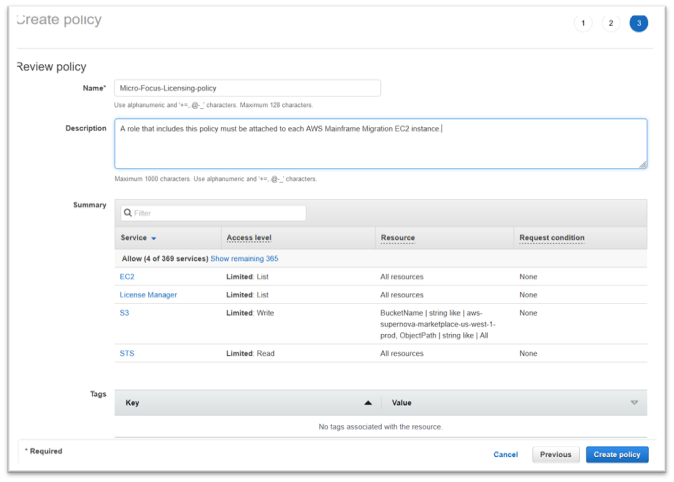Image resolution: width=674 pixels, height=482 pixels.
Task: Click the search magnifier icon in Filter
Action: [x=127, y=213]
